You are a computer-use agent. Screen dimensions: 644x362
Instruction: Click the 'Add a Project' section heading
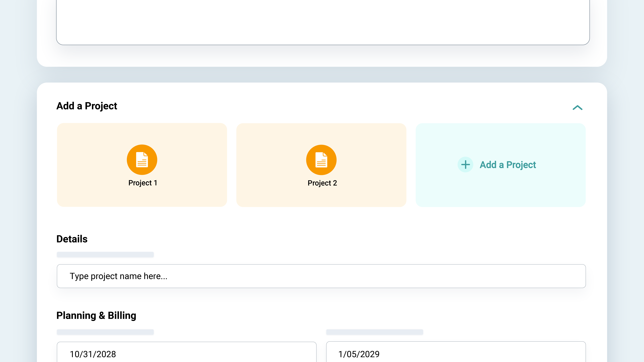point(87,106)
